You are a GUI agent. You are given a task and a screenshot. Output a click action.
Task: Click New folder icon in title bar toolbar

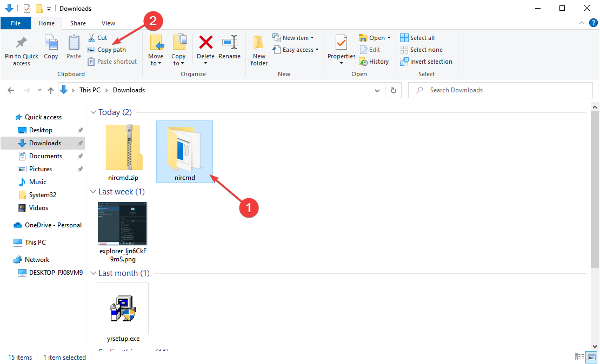(38, 9)
